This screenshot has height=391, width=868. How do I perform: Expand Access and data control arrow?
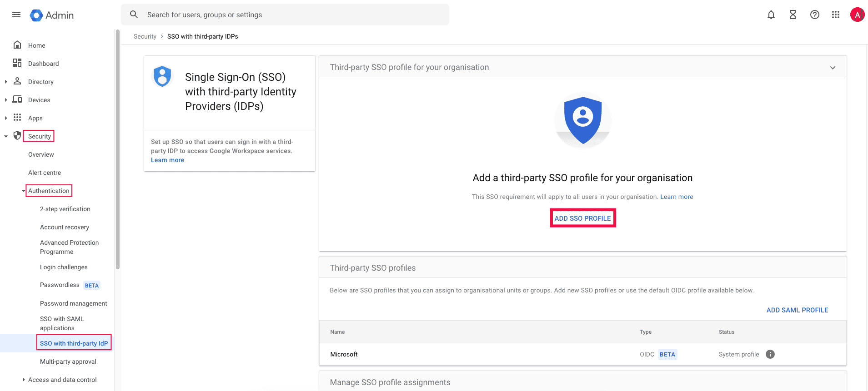point(24,380)
